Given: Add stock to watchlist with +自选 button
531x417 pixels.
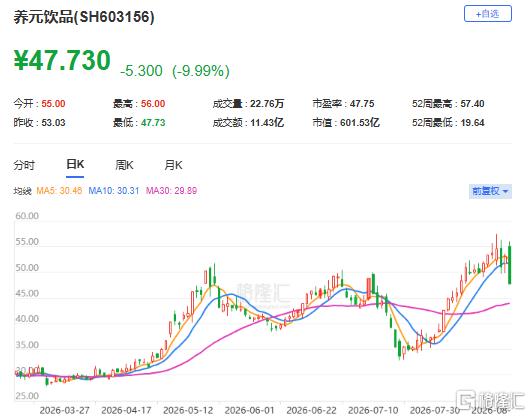Looking at the screenshot, I should point(488,14).
